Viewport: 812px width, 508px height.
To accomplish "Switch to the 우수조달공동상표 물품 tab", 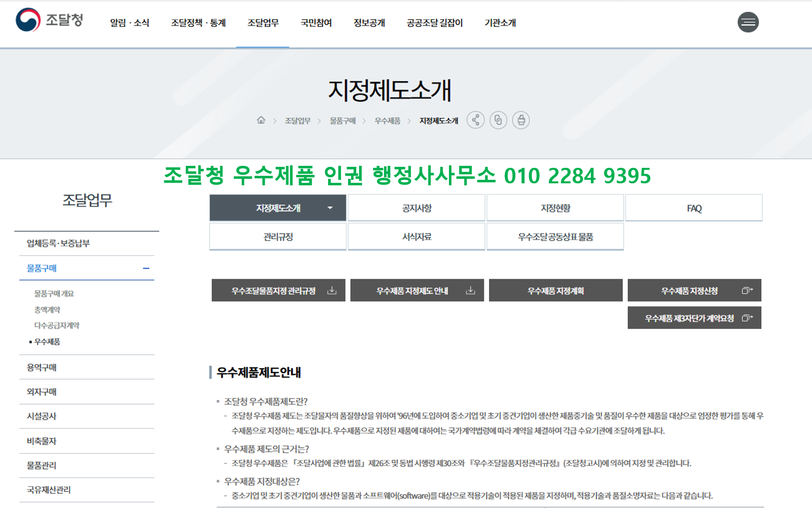I will point(555,237).
